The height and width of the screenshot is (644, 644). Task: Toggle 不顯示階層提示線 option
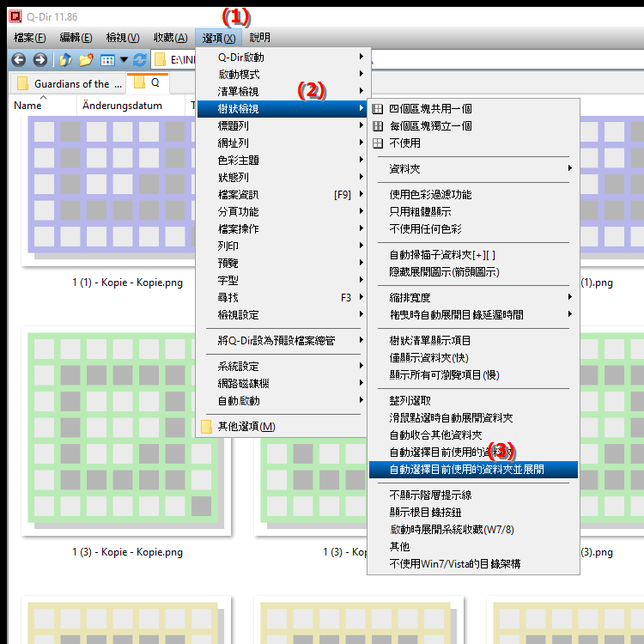pyautogui.click(x=473, y=495)
